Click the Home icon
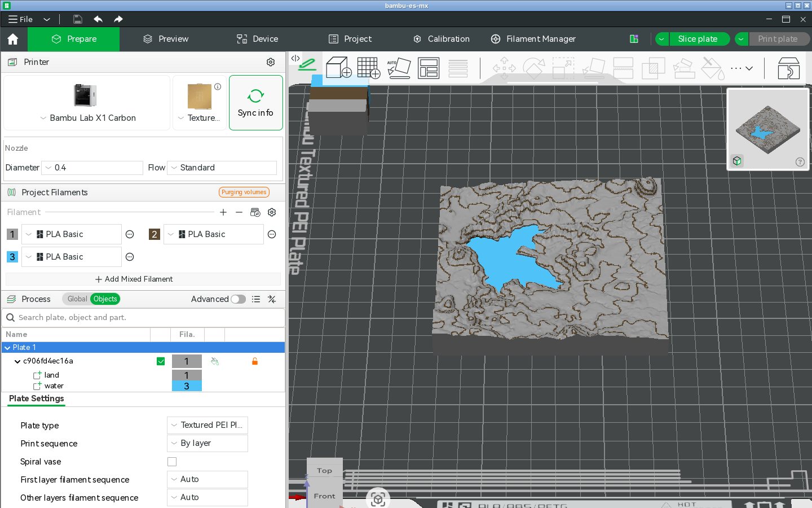 [x=13, y=39]
